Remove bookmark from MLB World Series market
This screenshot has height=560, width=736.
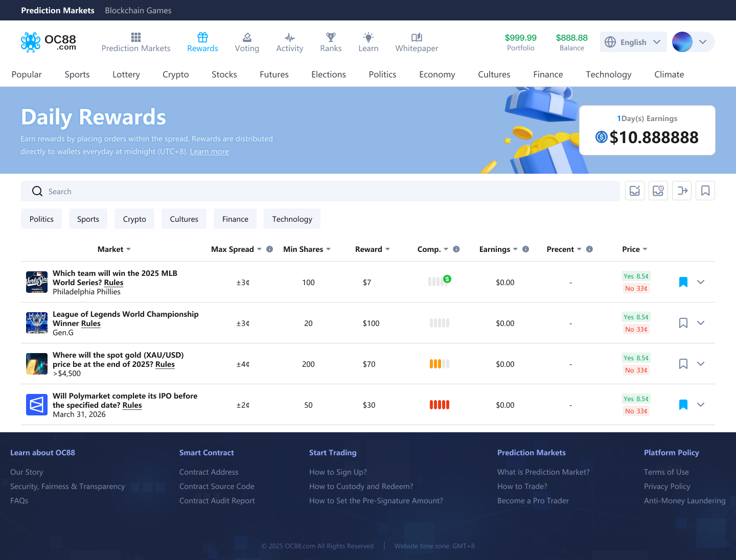point(683,282)
